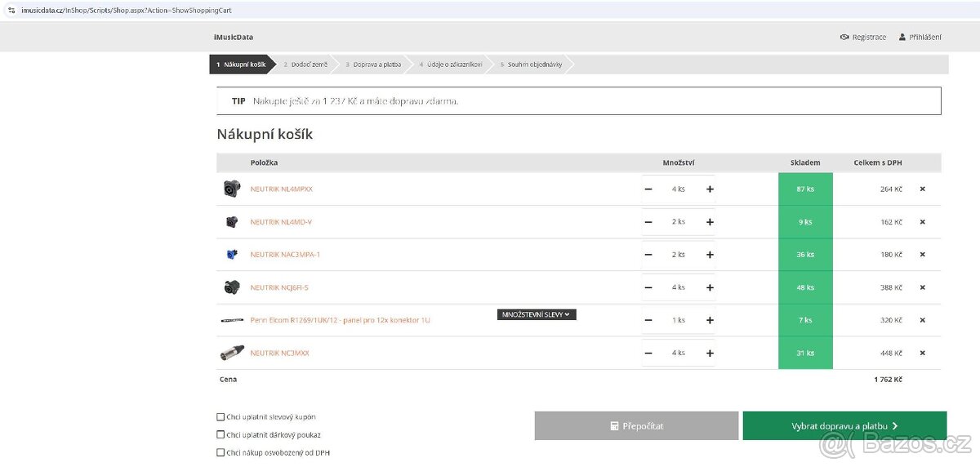Click the NEUTRIK NC3MXX product thumbnail
980x467 pixels.
point(232,354)
